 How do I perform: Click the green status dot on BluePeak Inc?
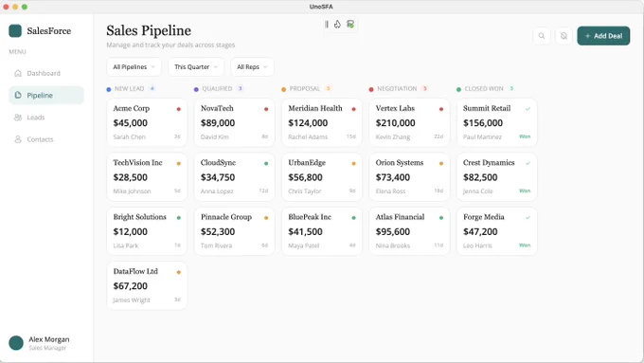coord(353,218)
